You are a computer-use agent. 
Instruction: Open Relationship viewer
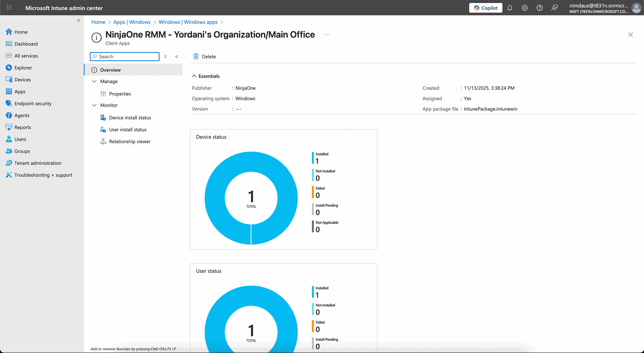[x=129, y=141]
